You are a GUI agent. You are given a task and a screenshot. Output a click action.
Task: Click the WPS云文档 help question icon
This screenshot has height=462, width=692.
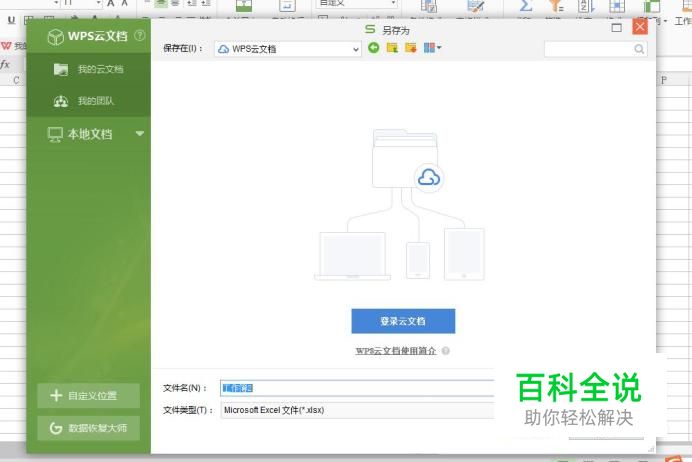click(139, 35)
